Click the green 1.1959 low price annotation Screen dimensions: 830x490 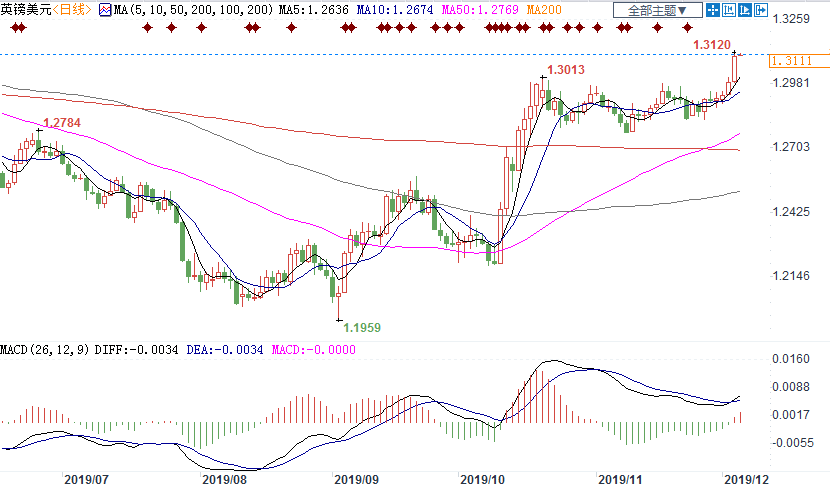(362, 328)
